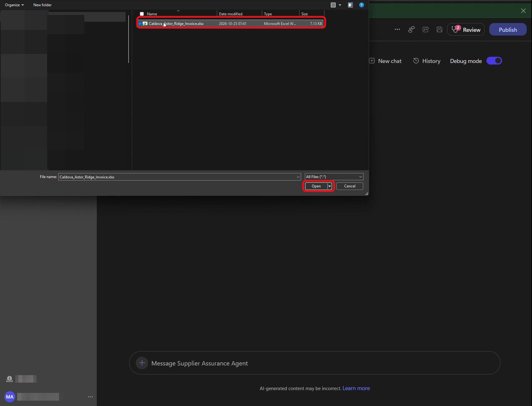
Task: Click the 2026-10-25 07:41 date cell
Action: point(233,24)
